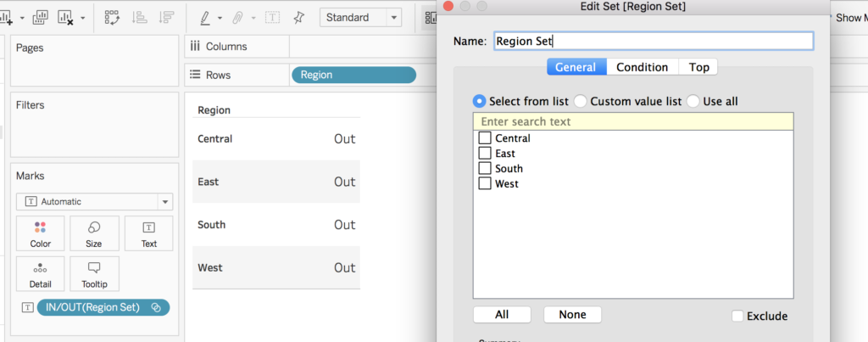Screen dimensions: 868x342
Task: Enable the Exclude checkbox
Action: (x=737, y=316)
